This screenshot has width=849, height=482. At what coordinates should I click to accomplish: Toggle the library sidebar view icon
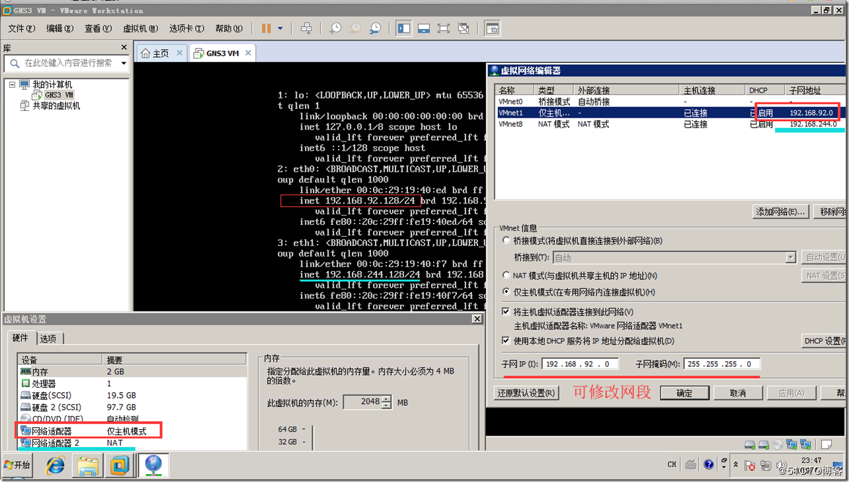click(x=403, y=28)
